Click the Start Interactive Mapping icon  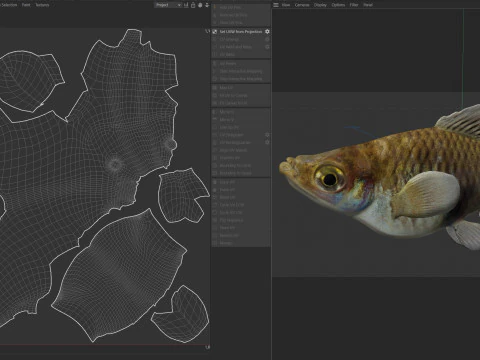coord(215,71)
